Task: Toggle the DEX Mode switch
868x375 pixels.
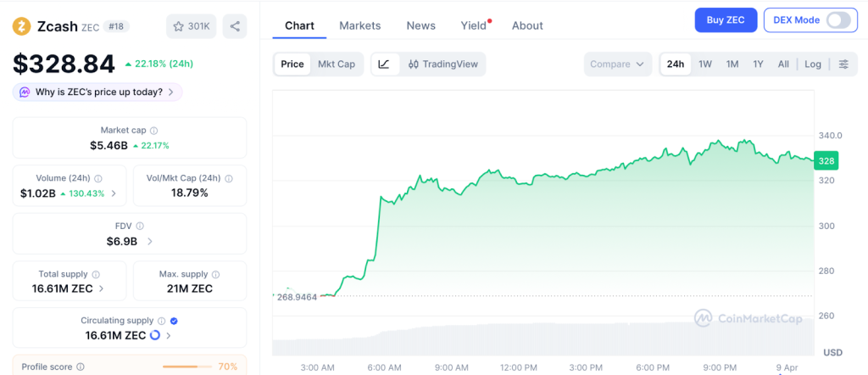Action: [x=837, y=20]
